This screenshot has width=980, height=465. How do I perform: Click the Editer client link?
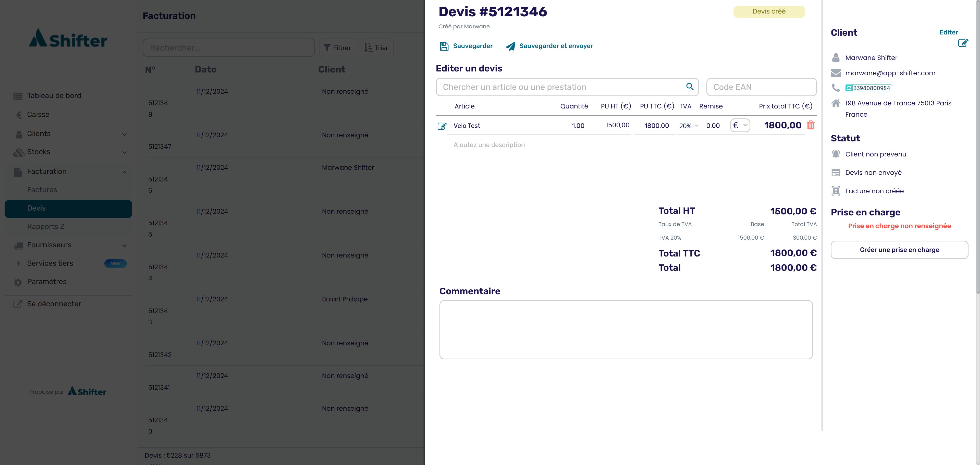(948, 32)
